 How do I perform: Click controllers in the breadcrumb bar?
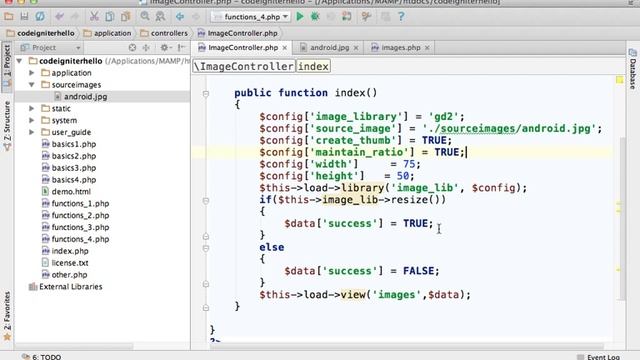coord(164,33)
